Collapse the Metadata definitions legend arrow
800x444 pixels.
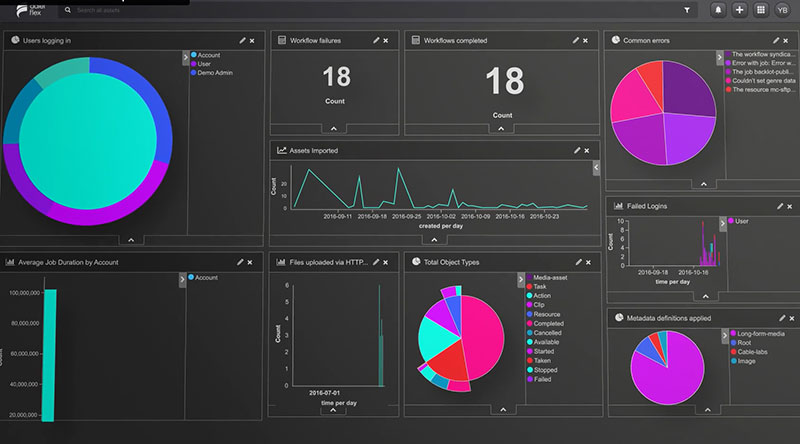724,336
